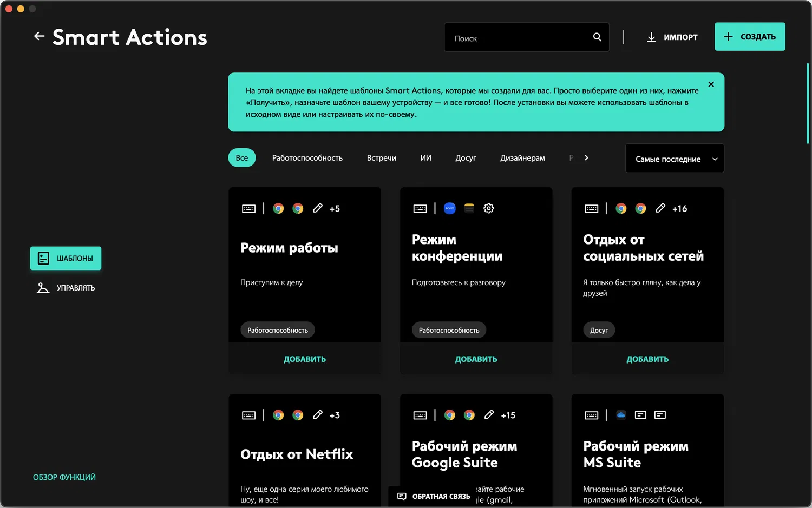Screen dimensions: 812x508
Task: Click the Smart Actions page heading
Action: coord(130,37)
